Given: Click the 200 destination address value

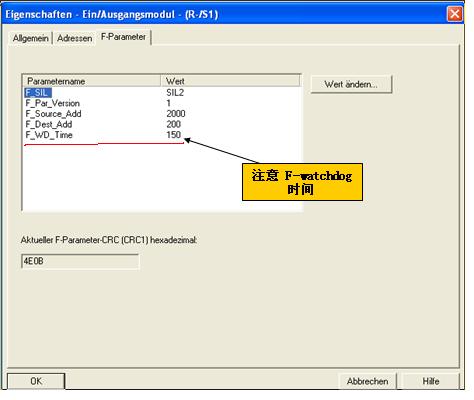Looking at the screenshot, I should (173, 124).
